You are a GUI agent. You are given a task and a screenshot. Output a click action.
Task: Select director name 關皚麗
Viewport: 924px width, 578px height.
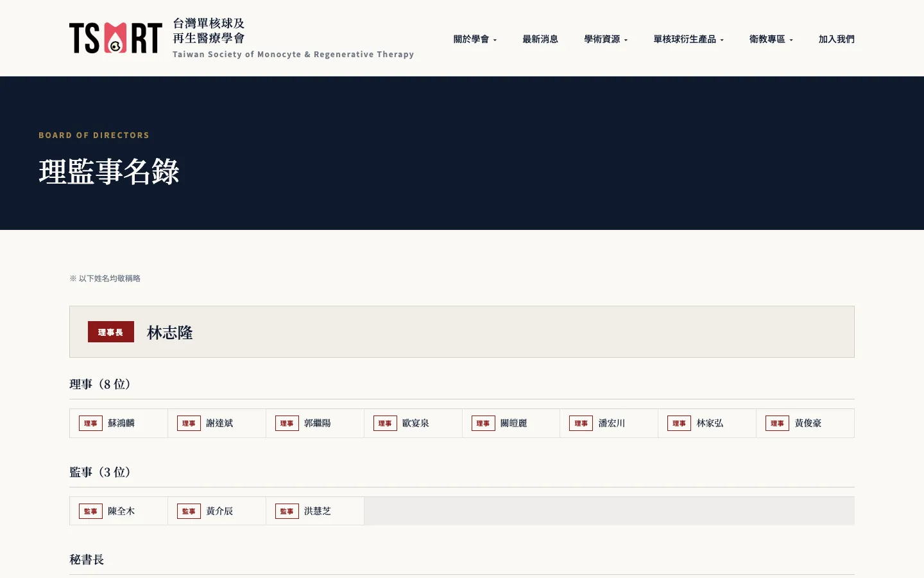pyautogui.click(x=514, y=423)
